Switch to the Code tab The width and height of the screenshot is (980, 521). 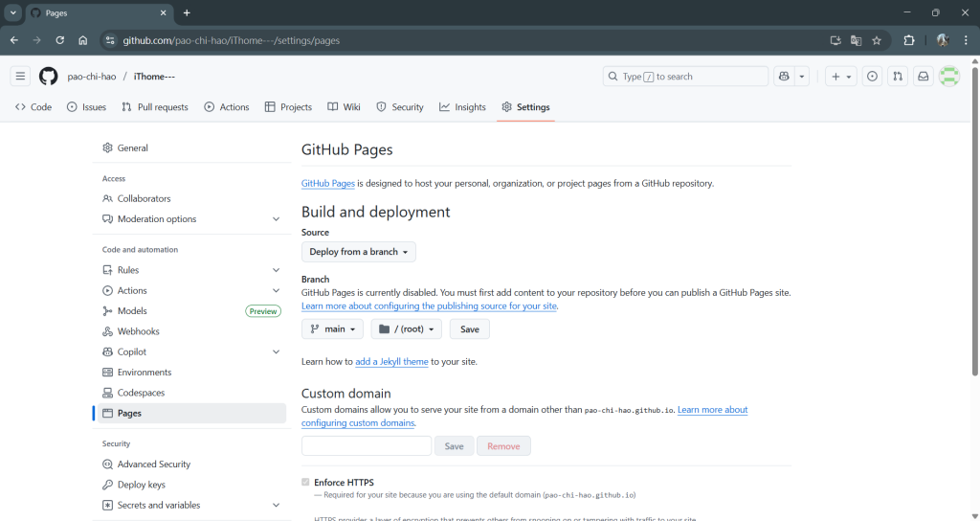click(x=33, y=107)
